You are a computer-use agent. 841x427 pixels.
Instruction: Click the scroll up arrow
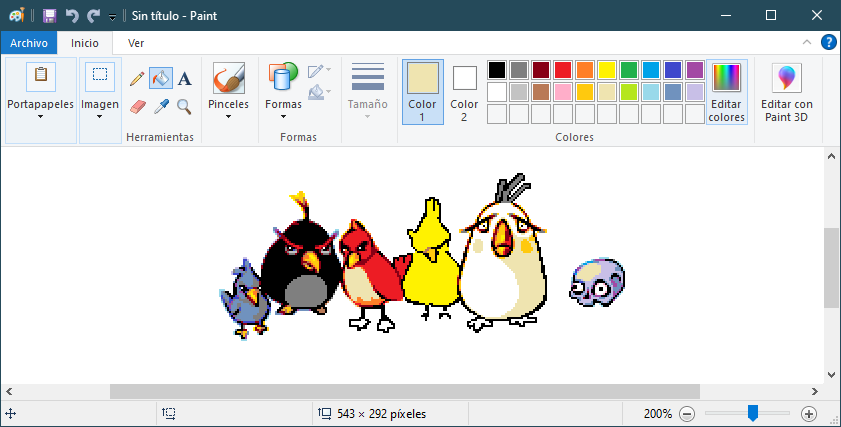831,156
